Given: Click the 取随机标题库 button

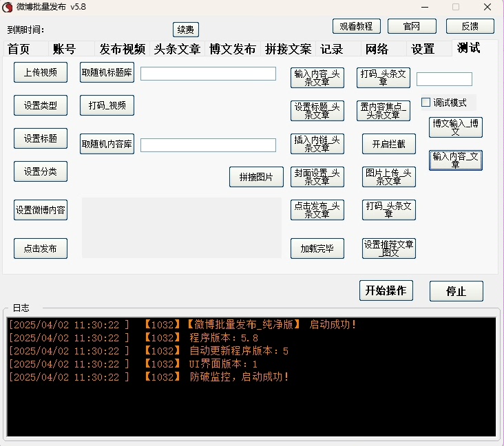Looking at the screenshot, I should click(x=107, y=73).
